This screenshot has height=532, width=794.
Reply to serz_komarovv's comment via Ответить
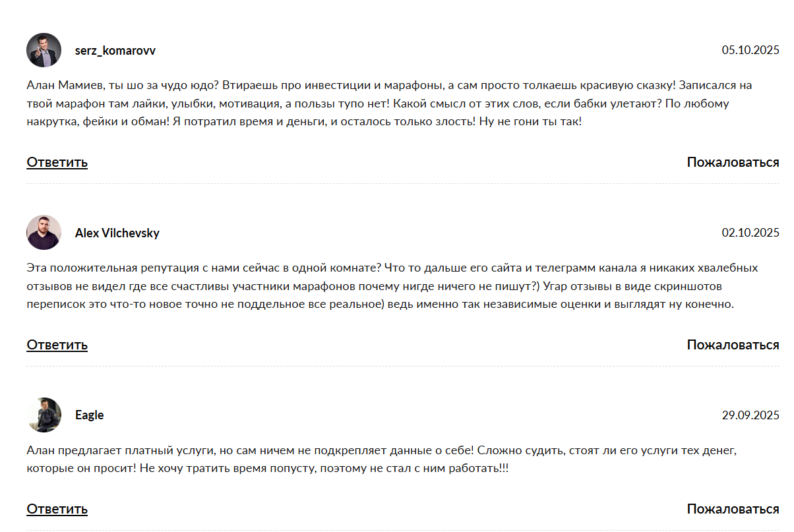57,162
